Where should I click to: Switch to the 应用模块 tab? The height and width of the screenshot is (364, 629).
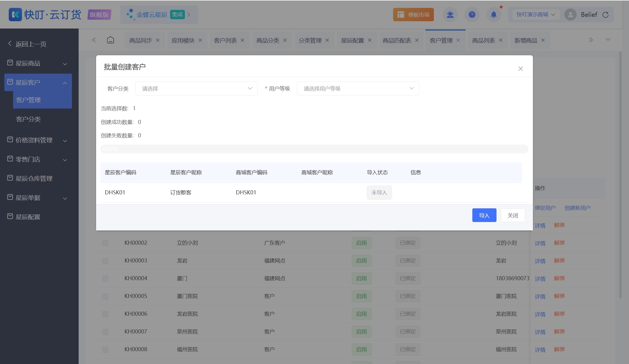pyautogui.click(x=183, y=40)
